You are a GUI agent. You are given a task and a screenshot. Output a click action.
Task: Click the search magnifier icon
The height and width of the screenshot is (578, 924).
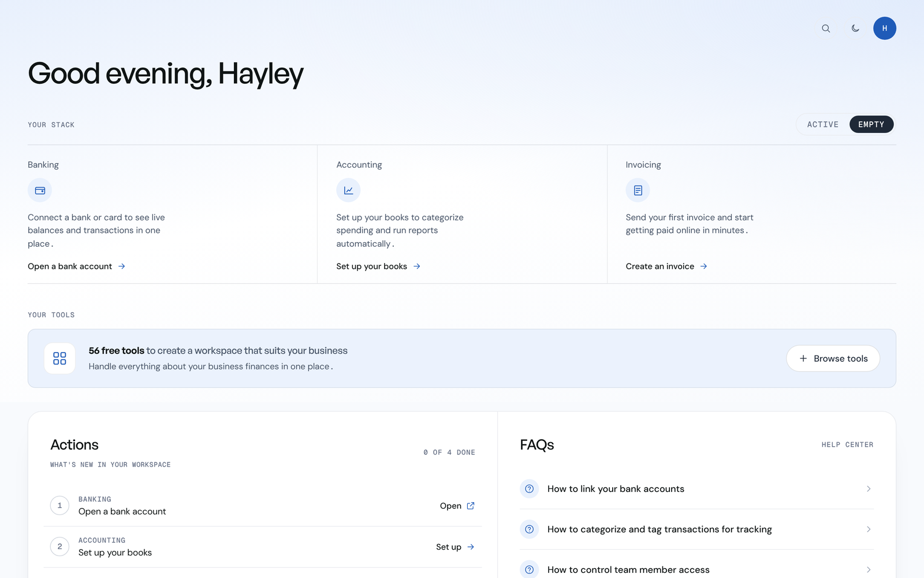tap(826, 28)
